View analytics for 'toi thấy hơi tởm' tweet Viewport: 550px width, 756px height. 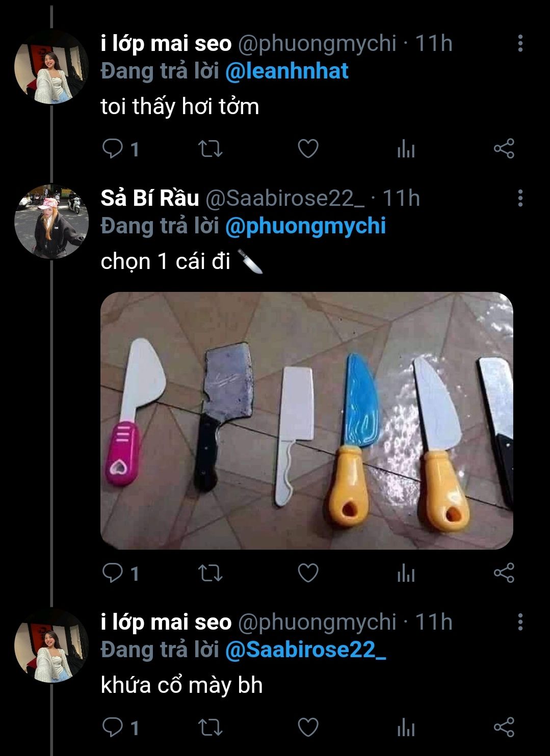[x=406, y=149]
